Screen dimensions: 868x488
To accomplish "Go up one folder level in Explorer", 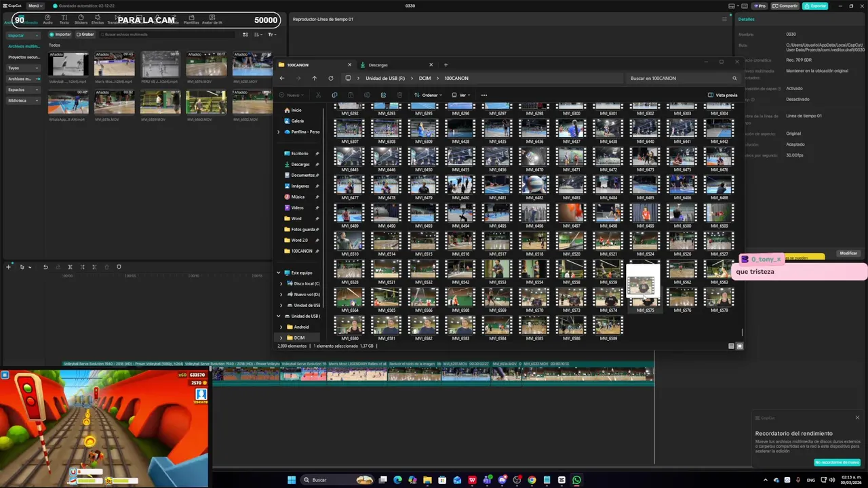I will (315, 78).
